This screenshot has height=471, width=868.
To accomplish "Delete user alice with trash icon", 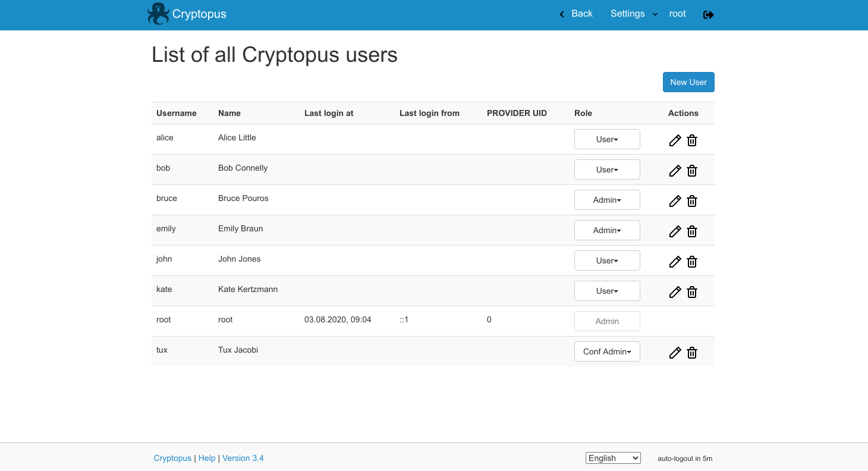I will tap(692, 140).
